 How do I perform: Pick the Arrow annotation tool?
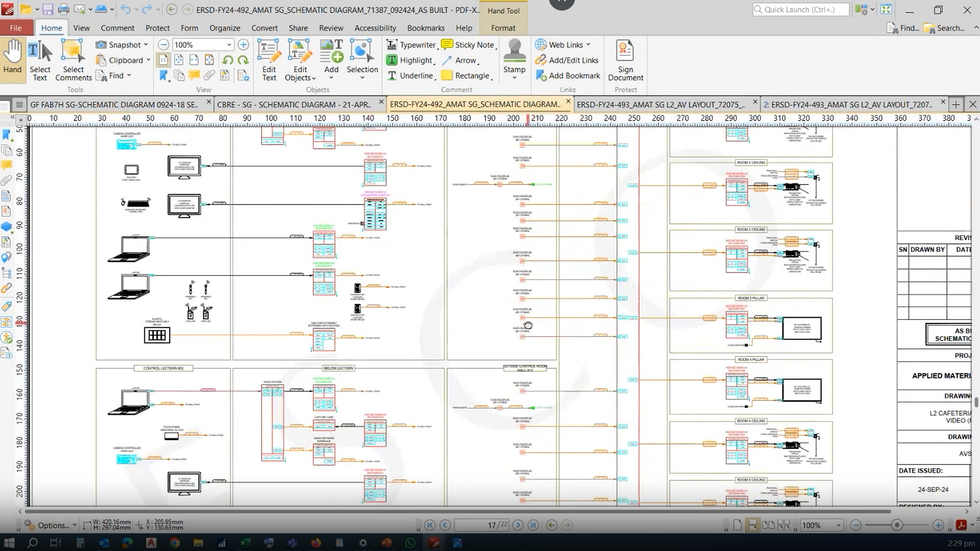click(x=460, y=60)
